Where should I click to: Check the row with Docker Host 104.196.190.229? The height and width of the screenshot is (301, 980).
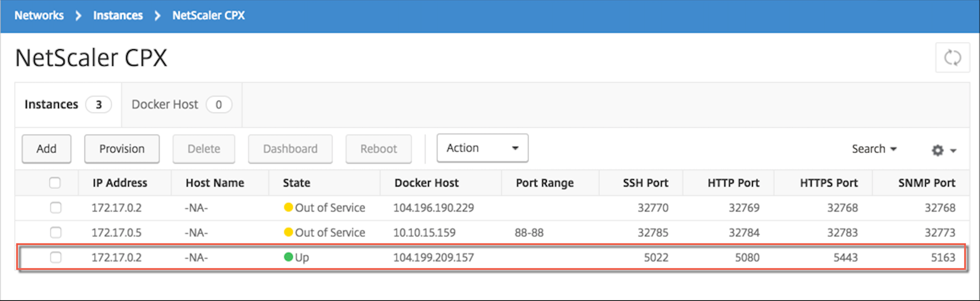55,208
